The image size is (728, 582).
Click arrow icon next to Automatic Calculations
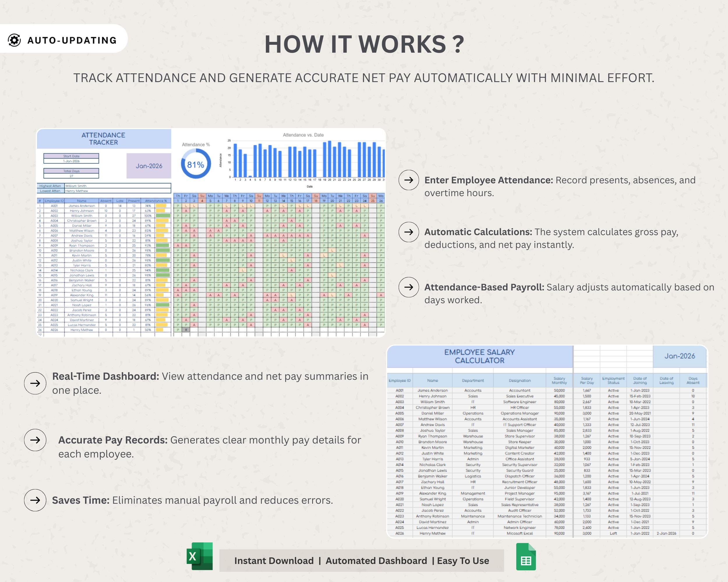pyautogui.click(x=409, y=232)
